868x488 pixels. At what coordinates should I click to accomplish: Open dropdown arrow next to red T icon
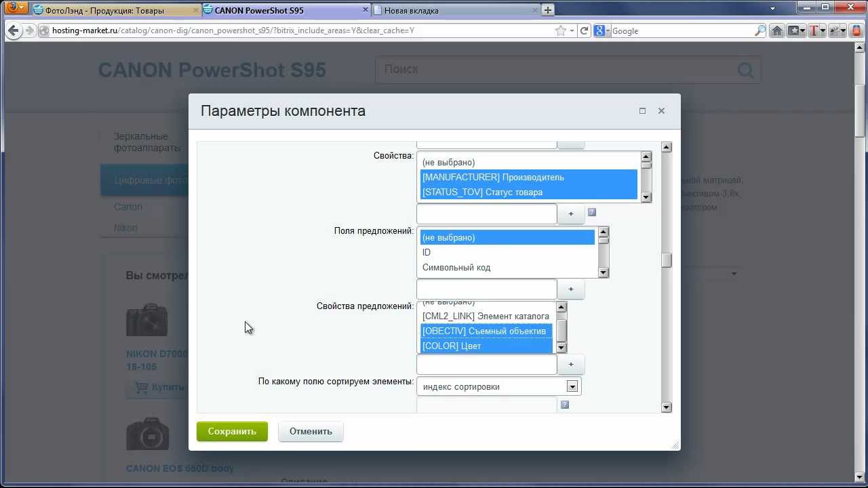point(823,31)
